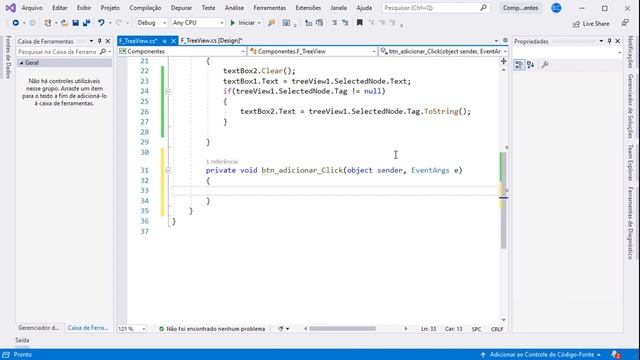Click the property pages wrench icon

[544, 64]
